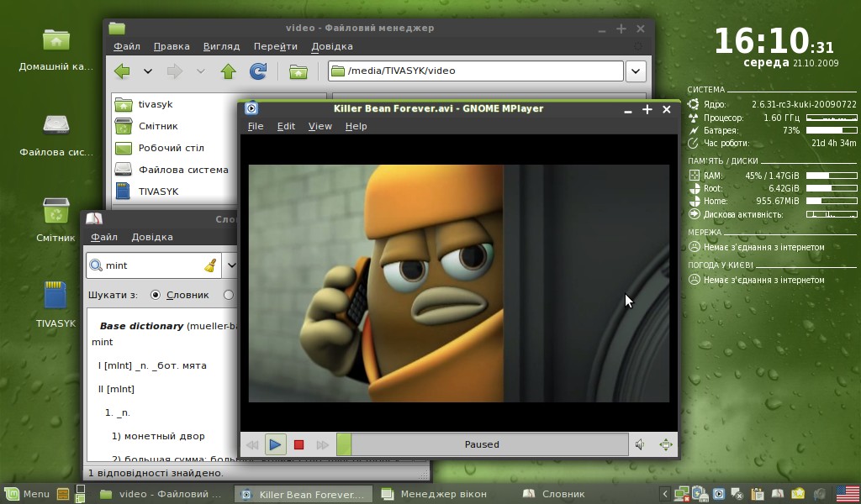Reload the current folder in file manager
This screenshot has height=504, width=861.
point(258,71)
